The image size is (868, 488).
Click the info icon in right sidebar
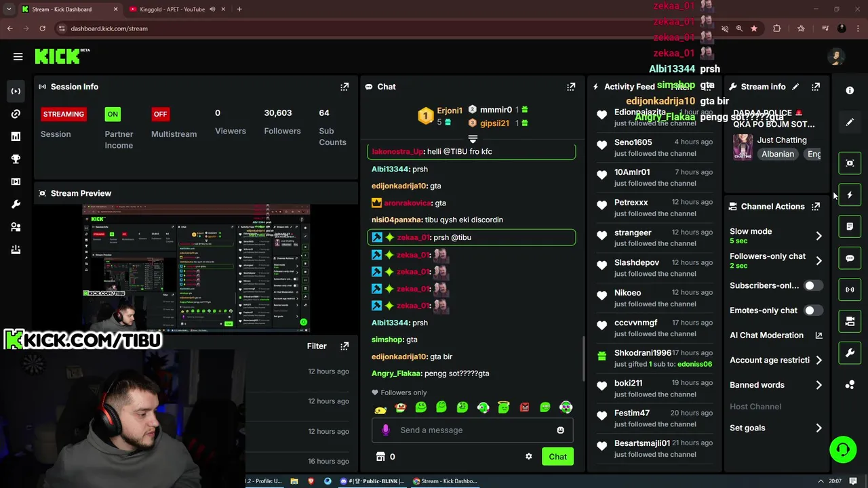850,90
